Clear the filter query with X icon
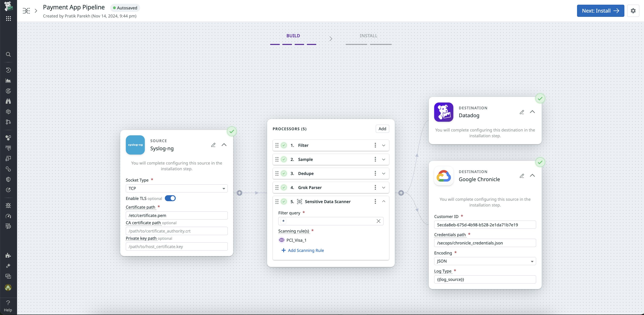The width and height of the screenshot is (644, 315). pos(378,221)
